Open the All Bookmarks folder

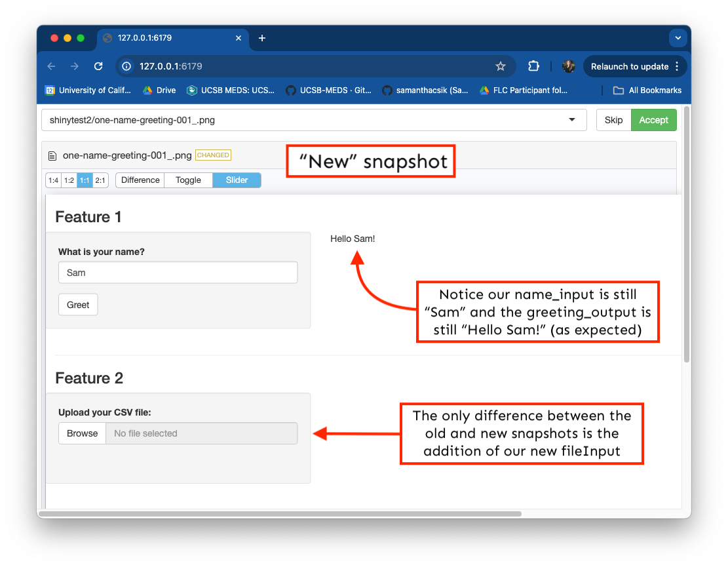(x=647, y=90)
